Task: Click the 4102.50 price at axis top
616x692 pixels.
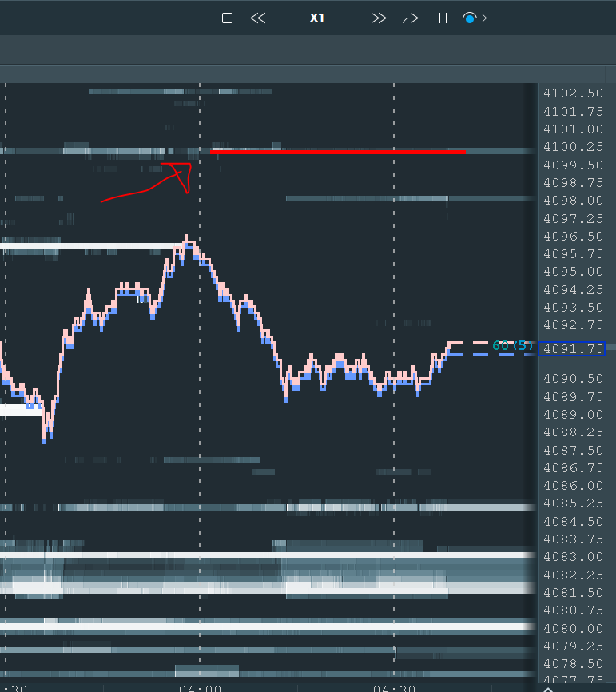Action: point(573,93)
